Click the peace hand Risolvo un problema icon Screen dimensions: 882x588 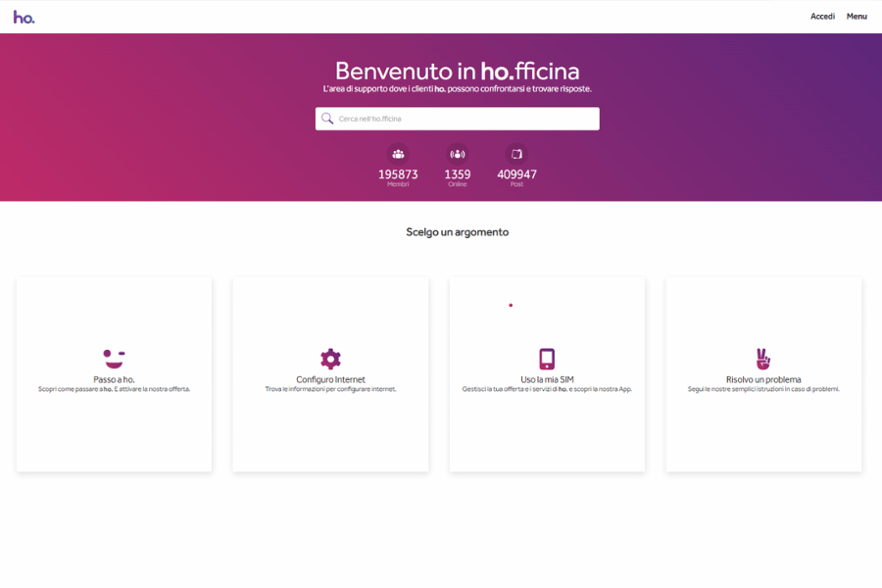pos(763,359)
